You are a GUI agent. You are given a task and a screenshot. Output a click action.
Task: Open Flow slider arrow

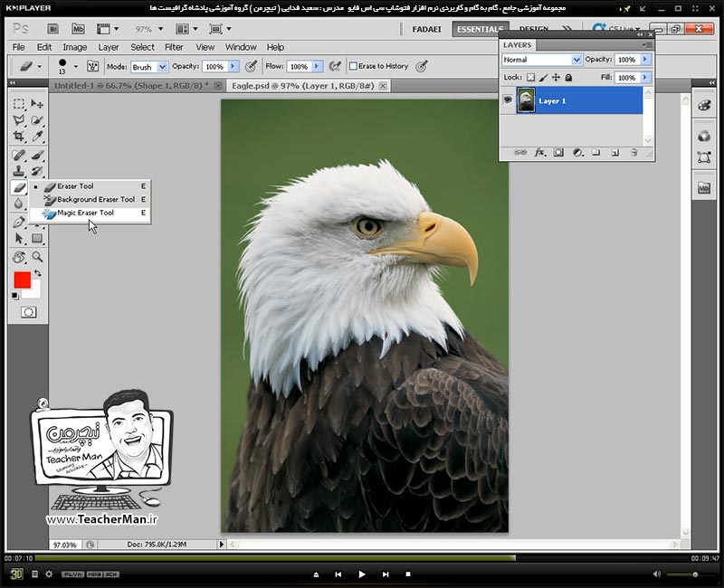[x=317, y=66]
